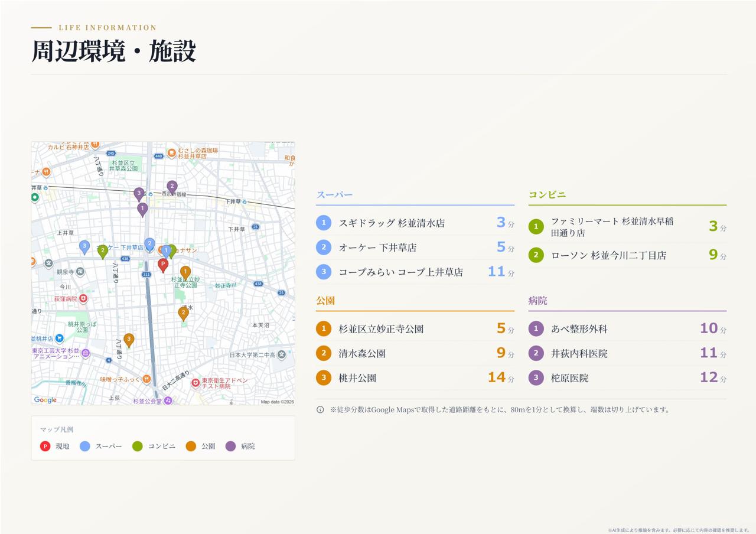The height and width of the screenshot is (534, 756).
Task: Click the green badge beside ローソン
Action: tap(536, 255)
